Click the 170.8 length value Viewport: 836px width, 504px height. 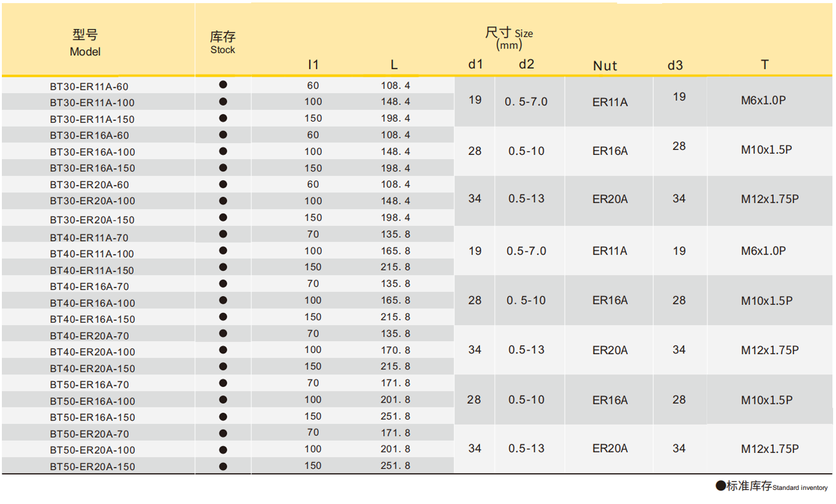395,350
